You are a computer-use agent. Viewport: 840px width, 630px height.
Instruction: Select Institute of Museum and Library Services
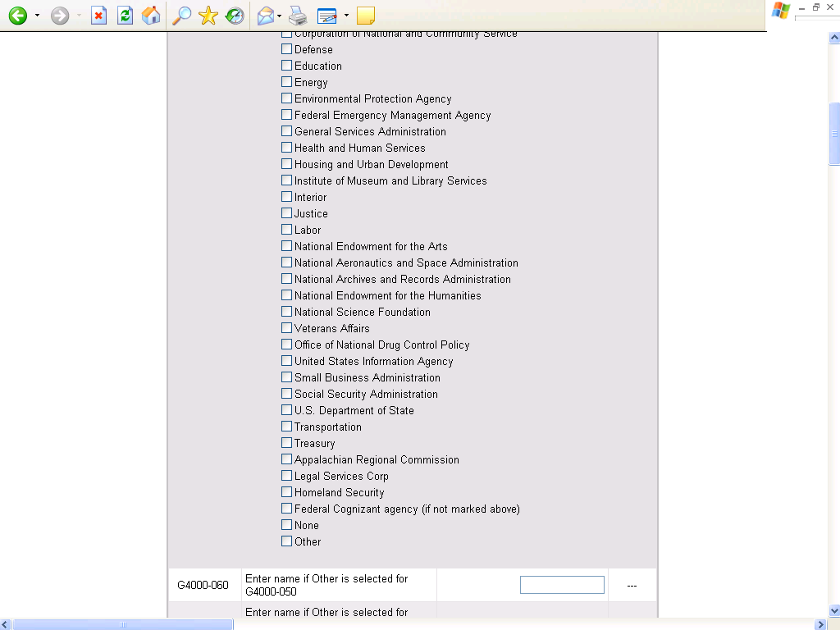(286, 180)
